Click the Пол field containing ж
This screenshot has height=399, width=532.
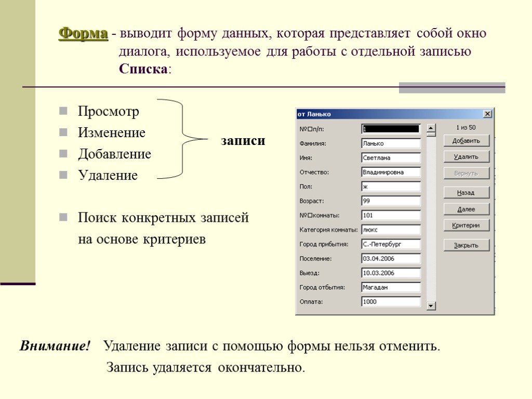391,187
